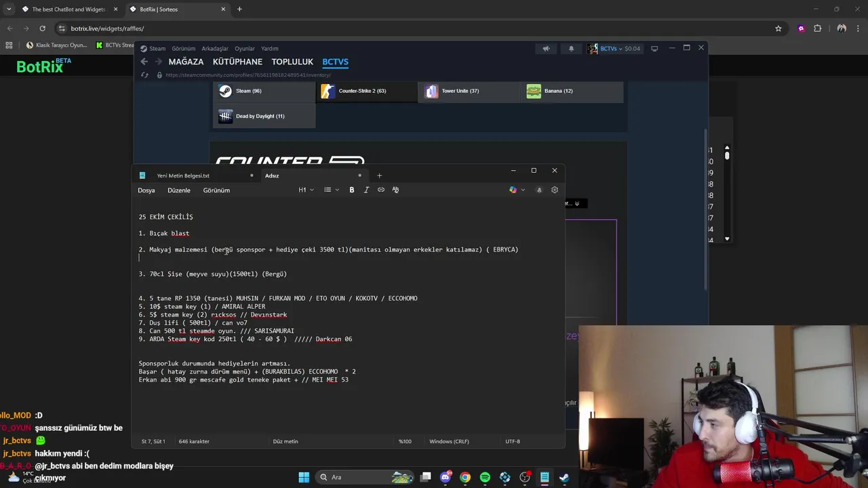Image resolution: width=868 pixels, height=488 pixels.
Task: Open Spotify from the taskbar
Action: (x=485, y=477)
